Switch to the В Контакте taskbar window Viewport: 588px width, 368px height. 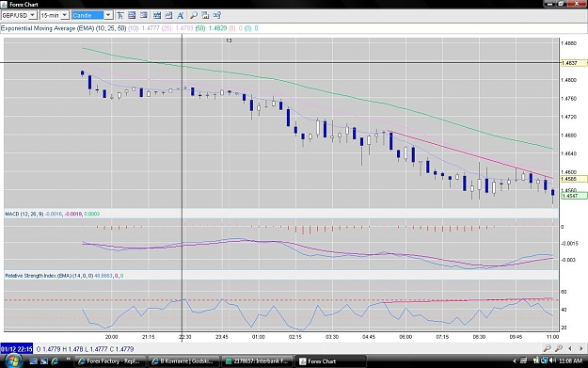point(183,361)
